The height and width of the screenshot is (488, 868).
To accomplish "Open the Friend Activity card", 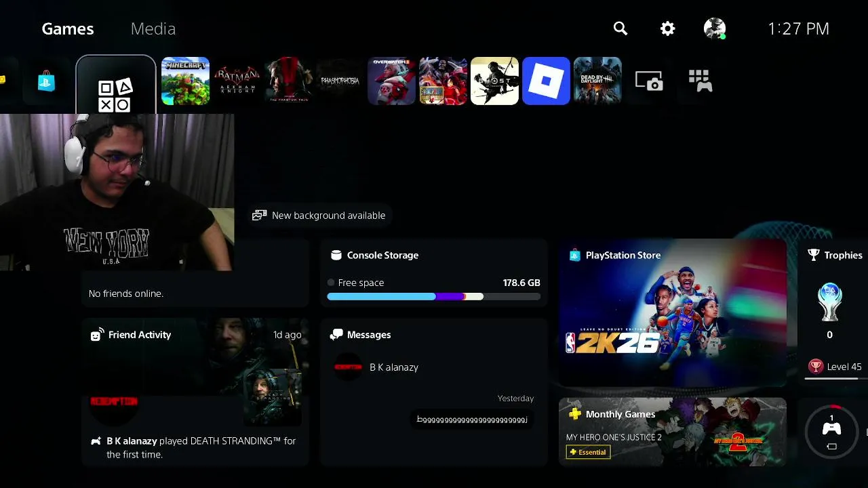I will coord(195,392).
